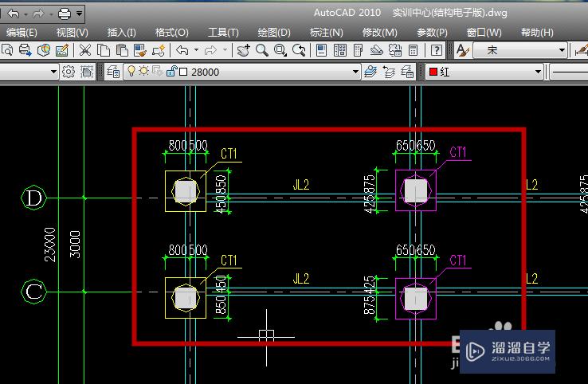Expand the workspace switching dropdown

click(x=53, y=71)
